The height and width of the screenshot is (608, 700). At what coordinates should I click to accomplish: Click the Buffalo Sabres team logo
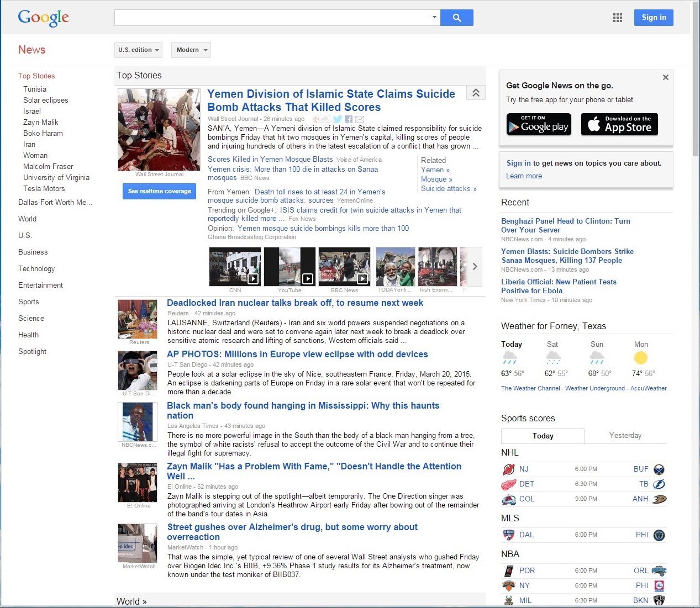click(x=659, y=469)
